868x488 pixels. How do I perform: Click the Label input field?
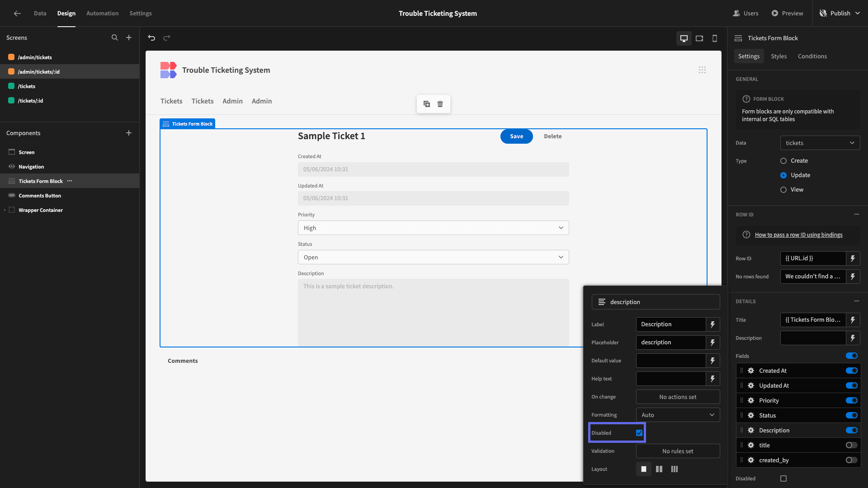[671, 324]
